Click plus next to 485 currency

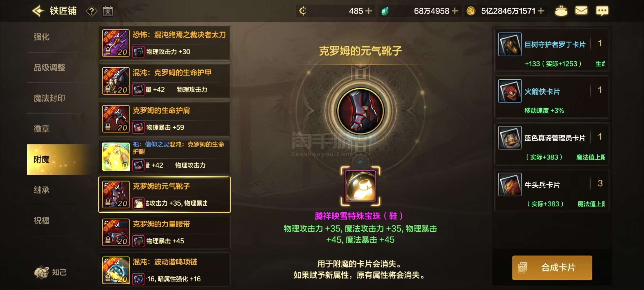pyautogui.click(x=369, y=11)
